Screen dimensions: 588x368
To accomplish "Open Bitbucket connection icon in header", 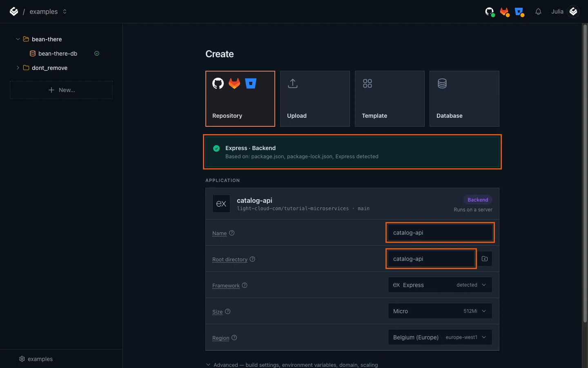I will pos(519,12).
